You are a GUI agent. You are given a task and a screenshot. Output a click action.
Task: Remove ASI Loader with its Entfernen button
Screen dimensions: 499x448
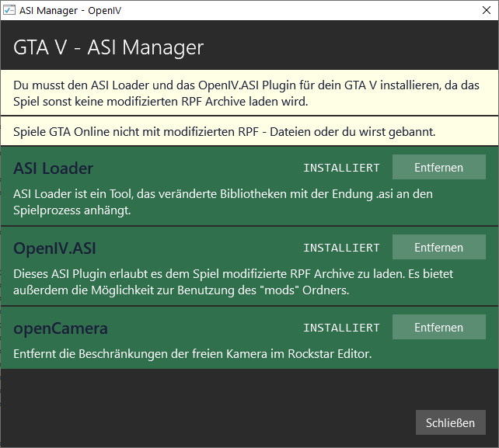click(438, 168)
